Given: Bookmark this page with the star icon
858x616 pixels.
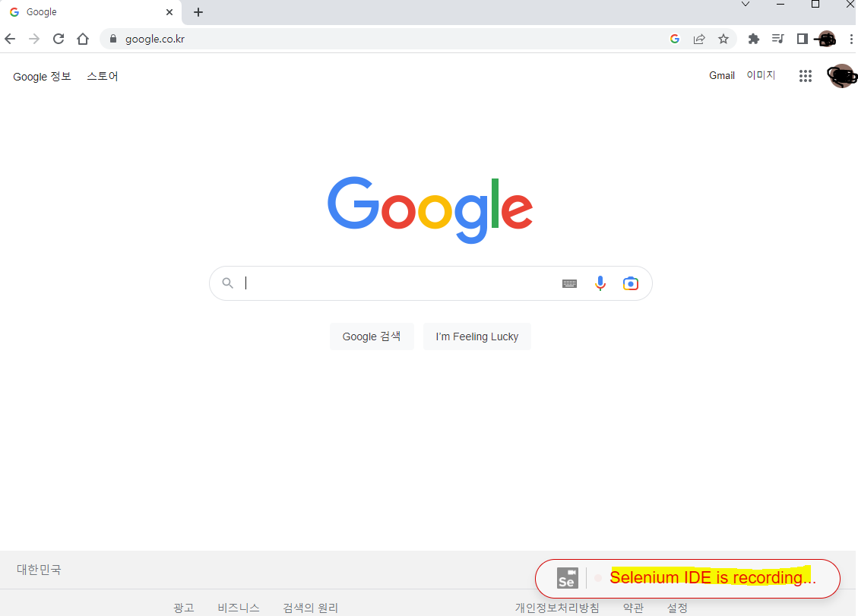Looking at the screenshot, I should click(x=723, y=39).
